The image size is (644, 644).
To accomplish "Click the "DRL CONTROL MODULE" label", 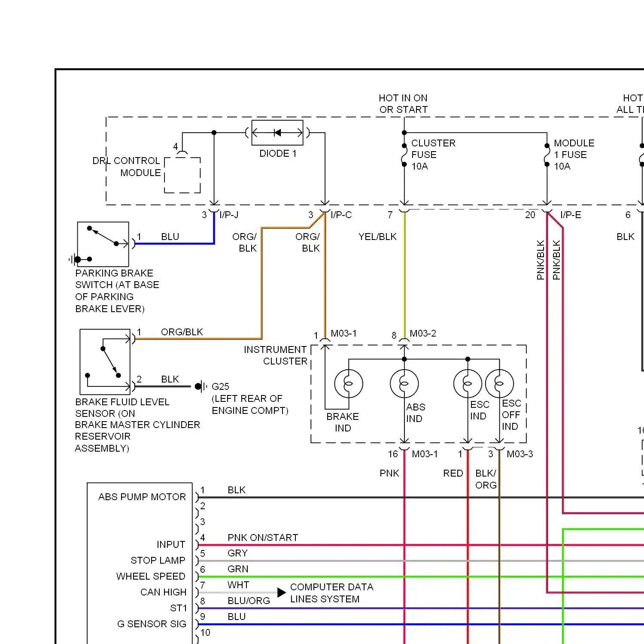I will [127, 167].
